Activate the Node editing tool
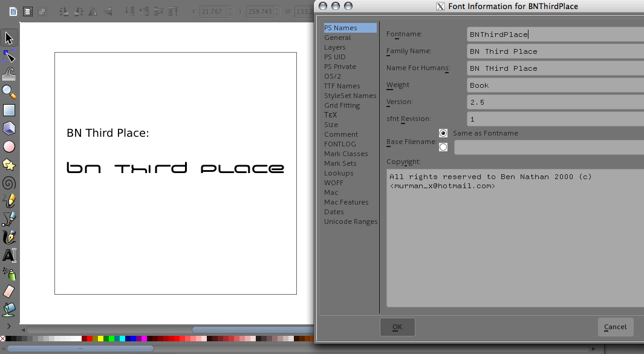644x354 pixels. pyautogui.click(x=8, y=56)
